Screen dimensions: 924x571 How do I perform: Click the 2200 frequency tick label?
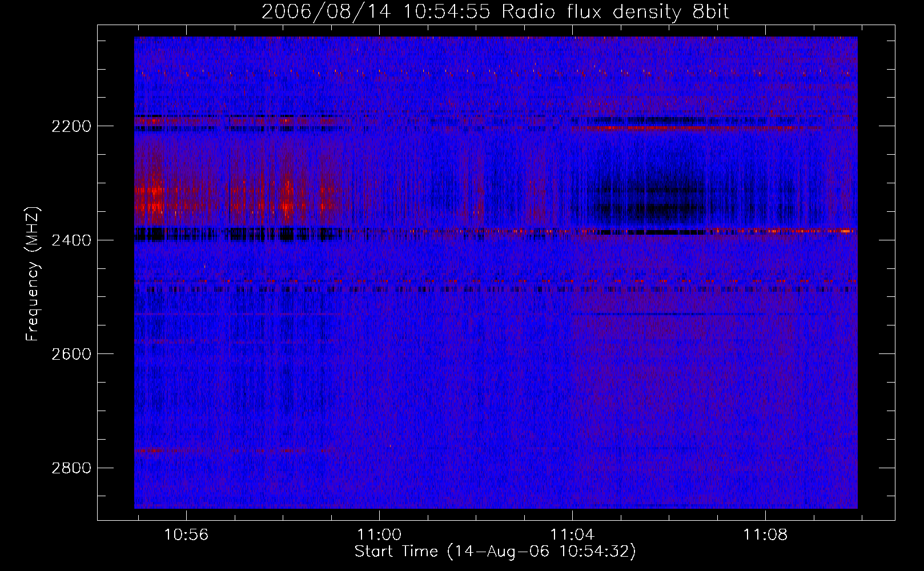coord(71,126)
